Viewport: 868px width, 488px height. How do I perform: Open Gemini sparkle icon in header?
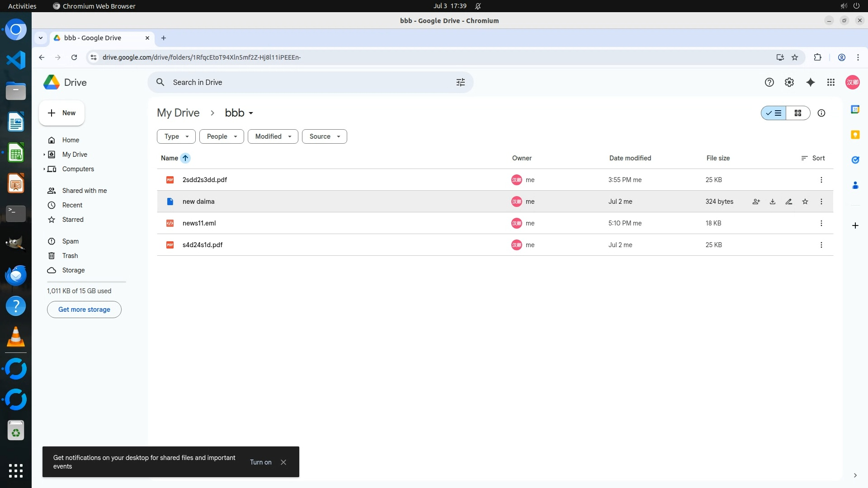click(811, 82)
